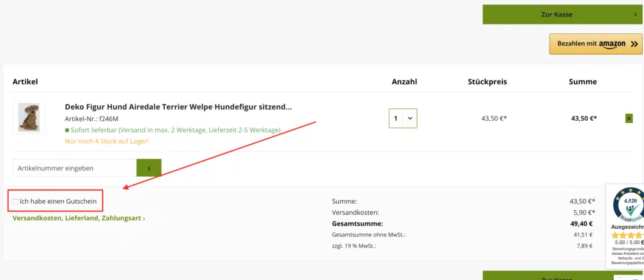Click the double-arrow icon on Amazon pay button

[x=634, y=44]
